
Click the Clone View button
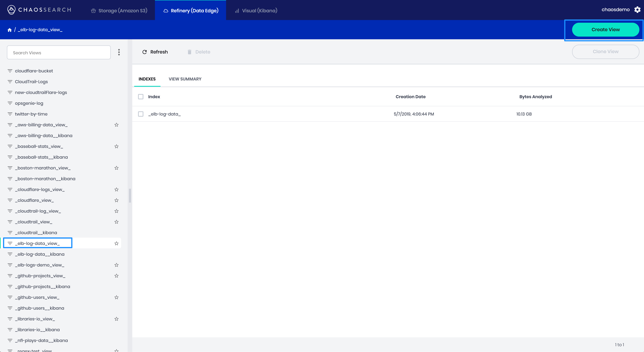605,52
